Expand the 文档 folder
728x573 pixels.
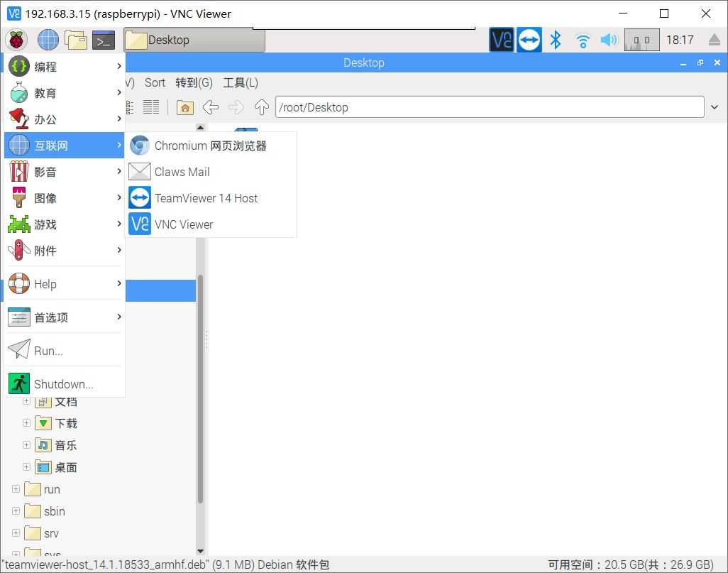point(26,401)
